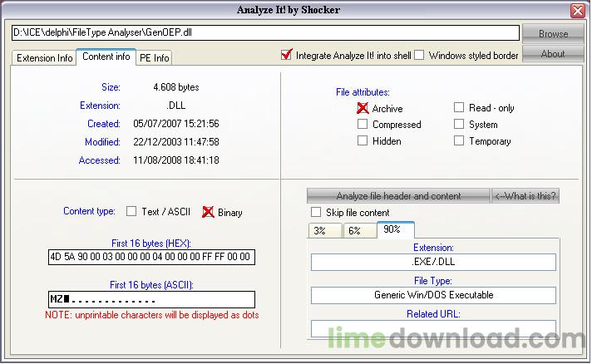Screen dimensions: 592x364
Task: Click the Generic Win/DOS Executable field
Action: coord(433,295)
